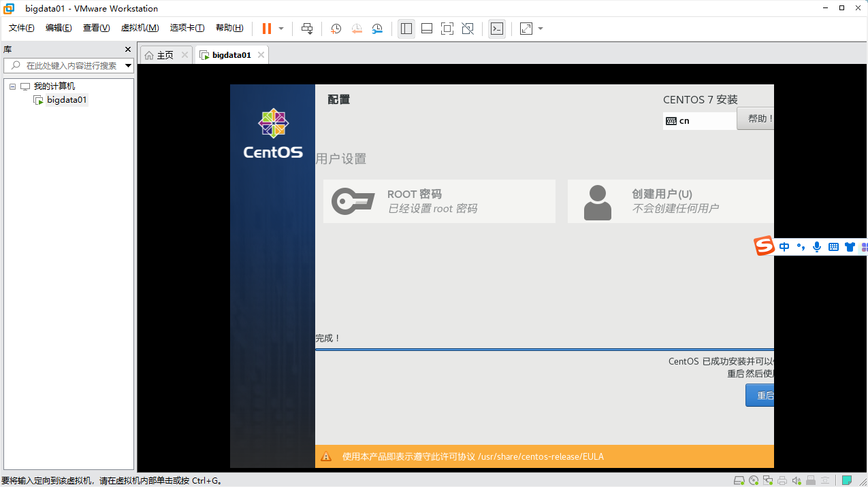
Task: Collapse the 我的计算机 tree node
Action: click(x=12, y=86)
